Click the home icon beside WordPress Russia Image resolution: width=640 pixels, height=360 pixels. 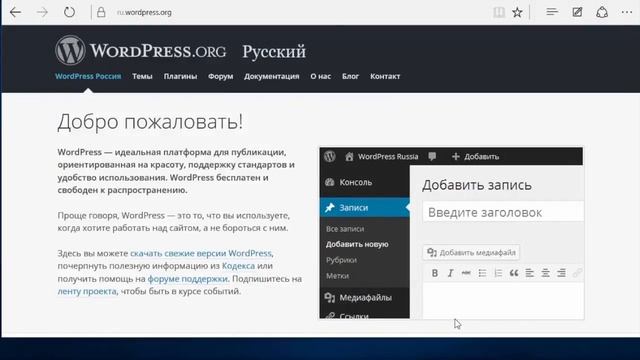point(349,156)
